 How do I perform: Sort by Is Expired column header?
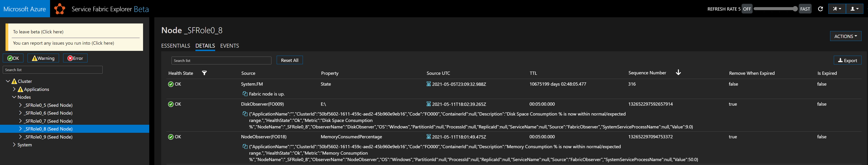point(827,73)
